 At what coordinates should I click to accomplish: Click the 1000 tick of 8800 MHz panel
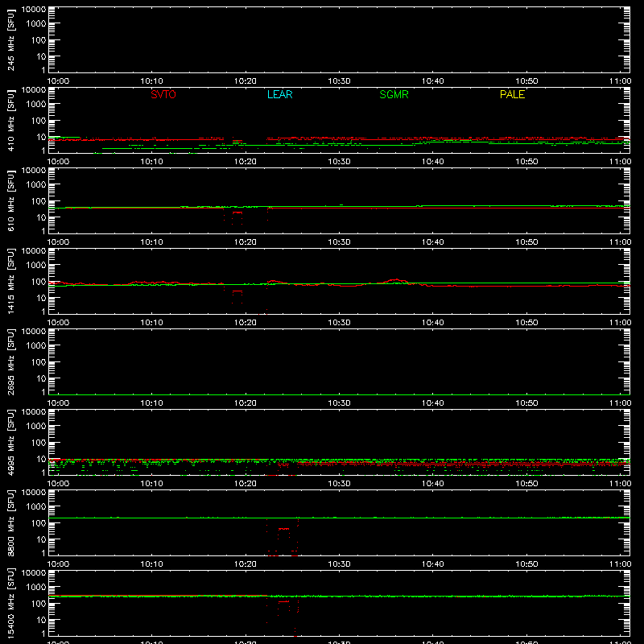coord(36,507)
